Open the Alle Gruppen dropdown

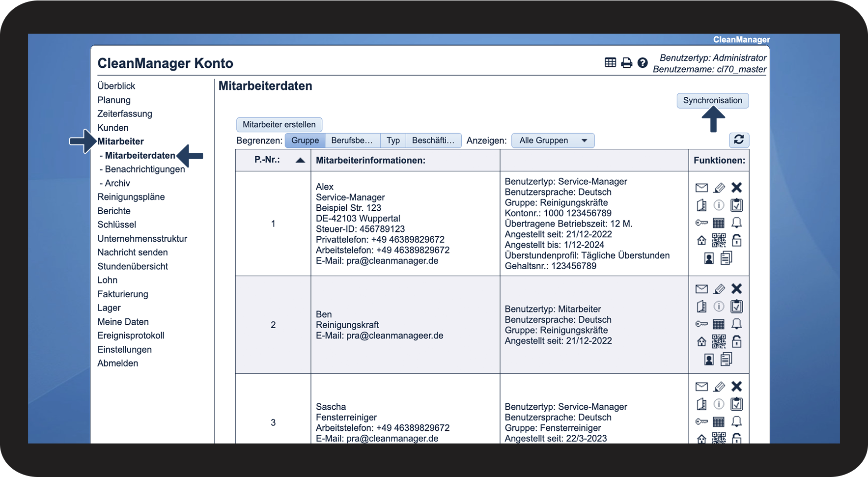(553, 140)
